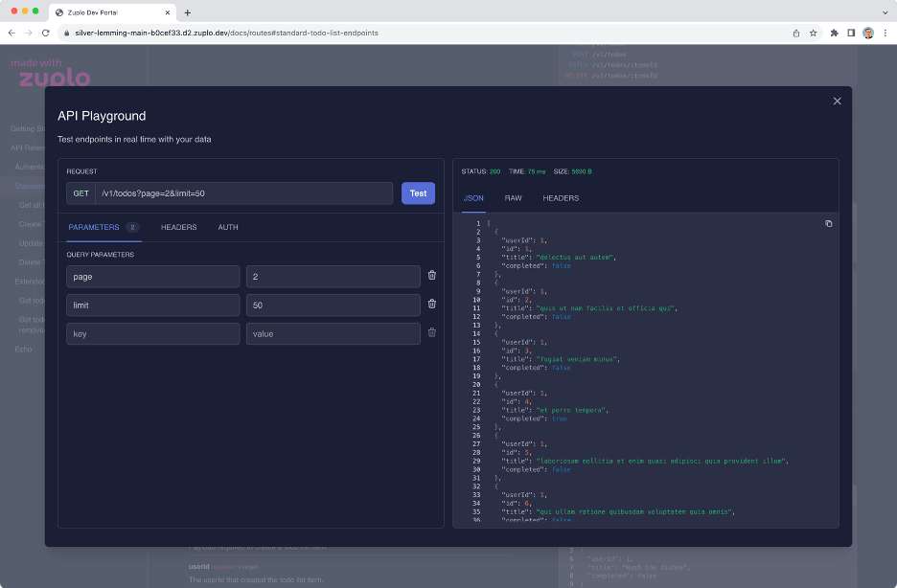This screenshot has height=588, width=897.
Task: Show the Raw response tab
Action: click(513, 198)
